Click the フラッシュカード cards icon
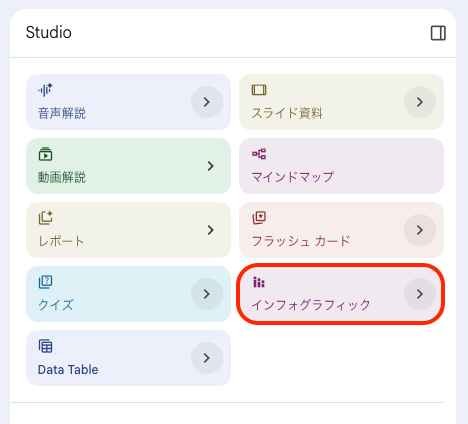This screenshot has width=468, height=424. pyautogui.click(x=259, y=218)
